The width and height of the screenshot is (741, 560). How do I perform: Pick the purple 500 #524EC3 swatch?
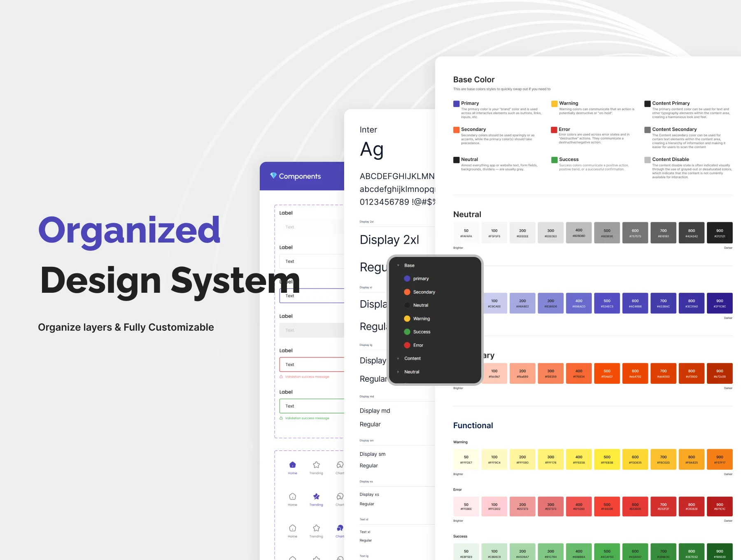pos(607,303)
